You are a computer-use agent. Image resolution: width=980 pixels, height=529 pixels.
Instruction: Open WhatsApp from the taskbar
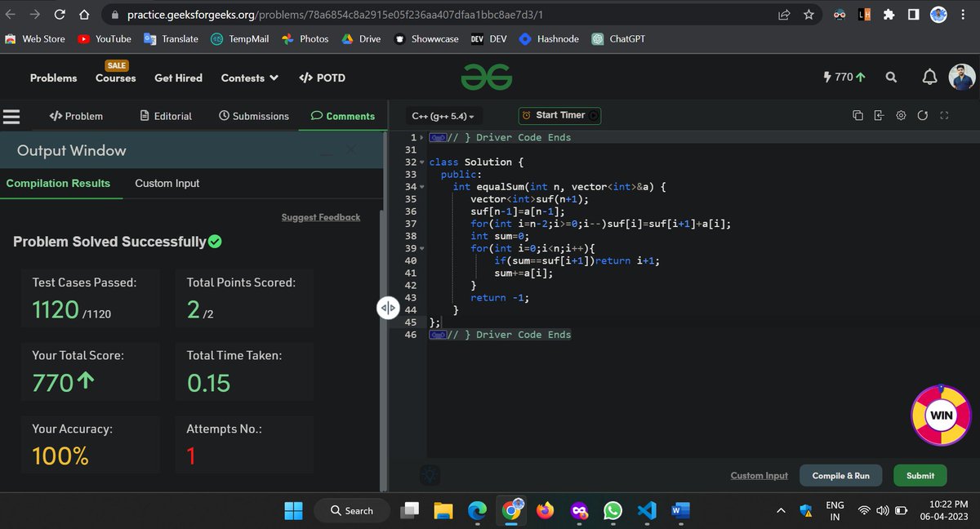tap(612, 510)
